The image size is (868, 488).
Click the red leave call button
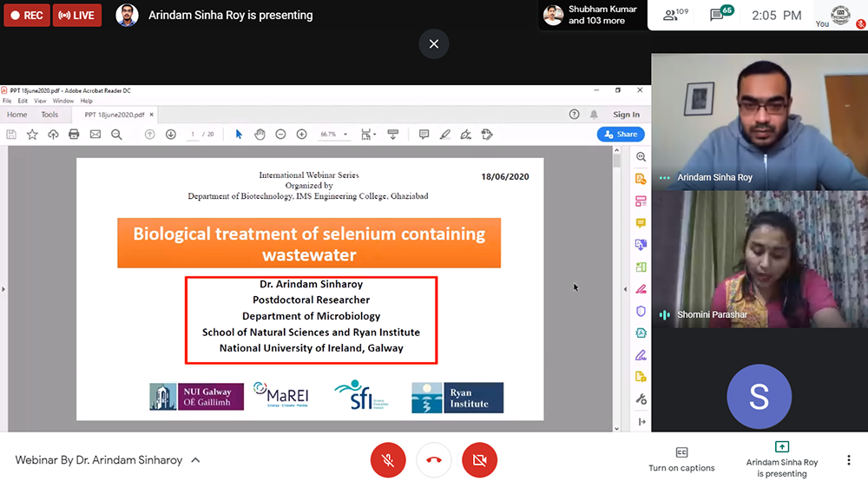434,460
